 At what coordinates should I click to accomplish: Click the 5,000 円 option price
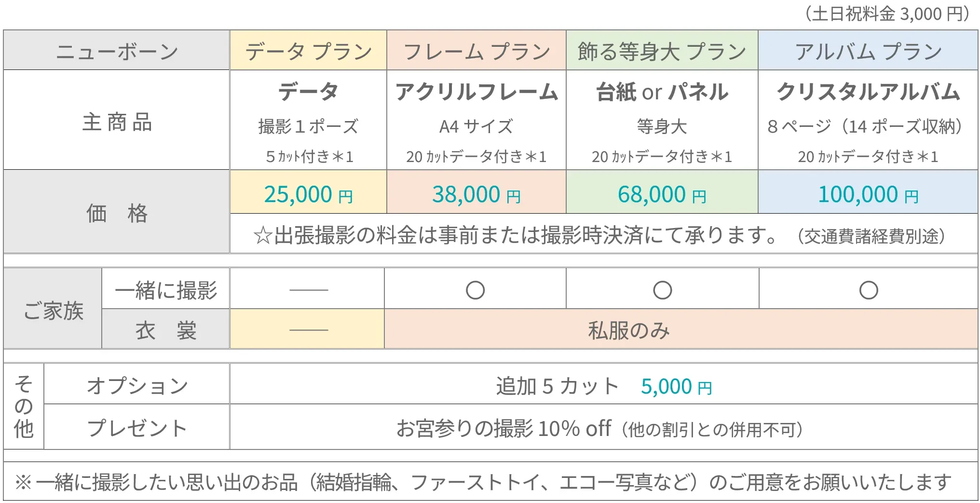click(x=676, y=387)
